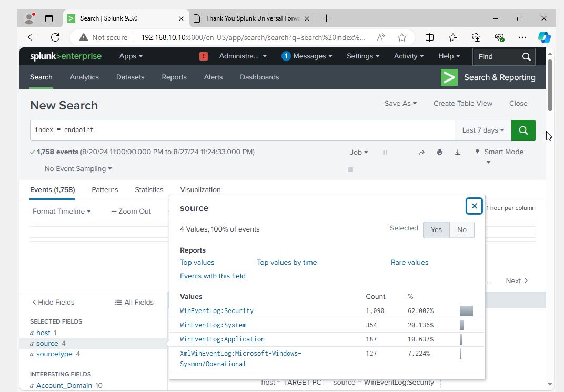Open the red health alert icon
This screenshot has width=564, height=392.
(204, 56)
